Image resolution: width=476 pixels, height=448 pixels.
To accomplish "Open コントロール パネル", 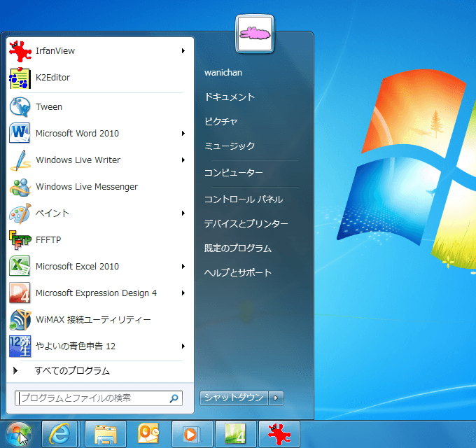I will [x=244, y=199].
